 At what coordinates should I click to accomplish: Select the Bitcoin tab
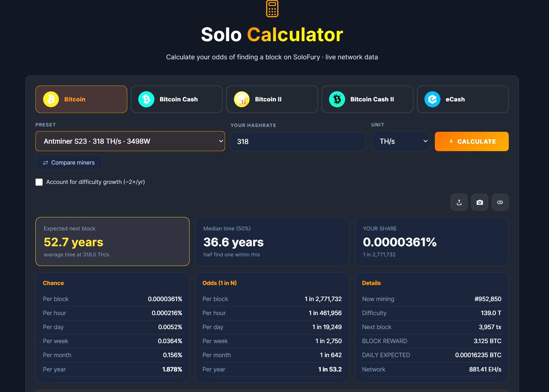pyautogui.click(x=81, y=99)
